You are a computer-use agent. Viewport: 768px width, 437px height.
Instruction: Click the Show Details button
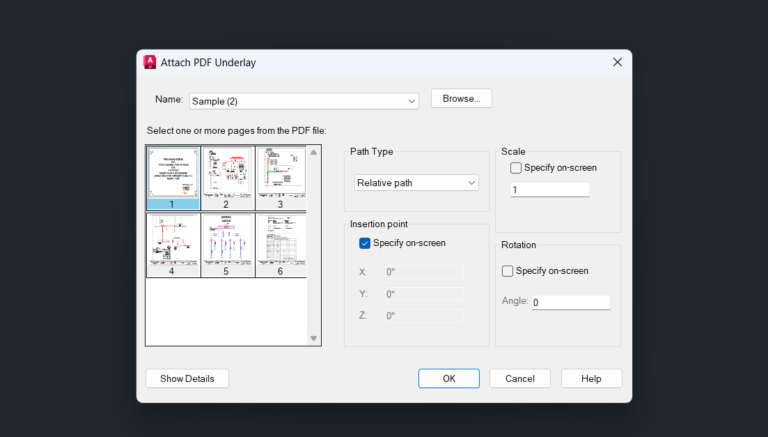[x=187, y=379]
